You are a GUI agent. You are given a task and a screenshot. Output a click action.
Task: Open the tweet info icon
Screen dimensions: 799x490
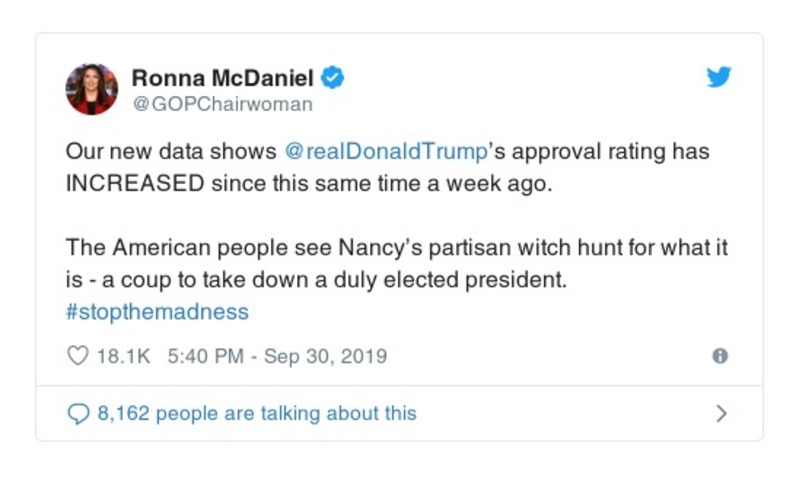(719, 356)
